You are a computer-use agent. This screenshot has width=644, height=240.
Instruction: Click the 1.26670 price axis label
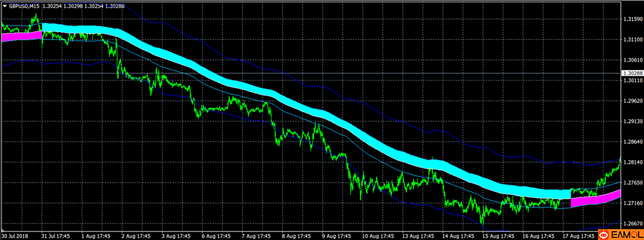632,223
